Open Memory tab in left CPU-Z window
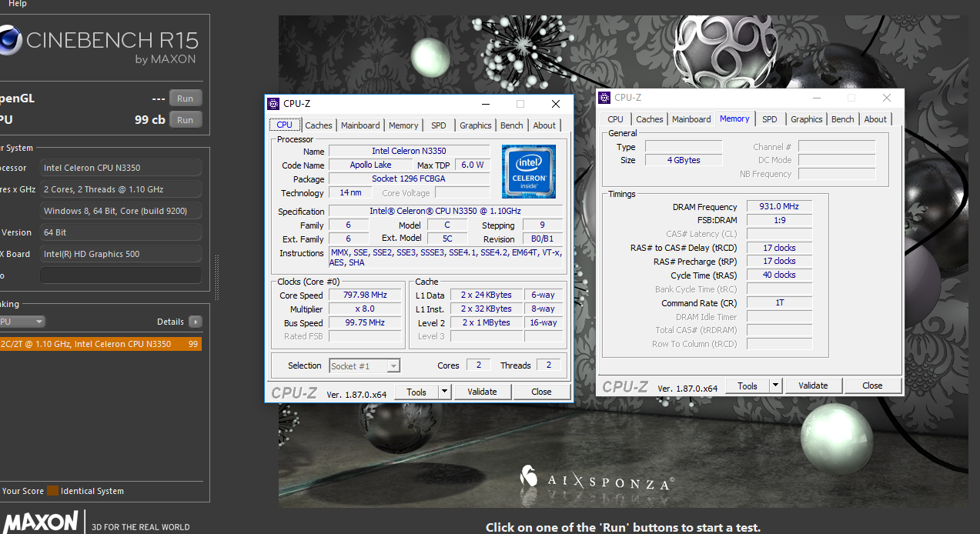This screenshot has width=980, height=534. tap(403, 125)
